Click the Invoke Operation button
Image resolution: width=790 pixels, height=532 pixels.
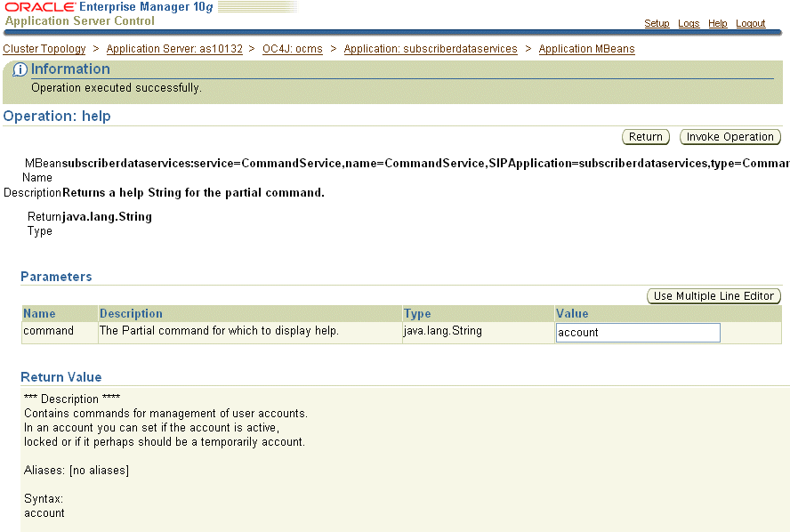(x=730, y=137)
